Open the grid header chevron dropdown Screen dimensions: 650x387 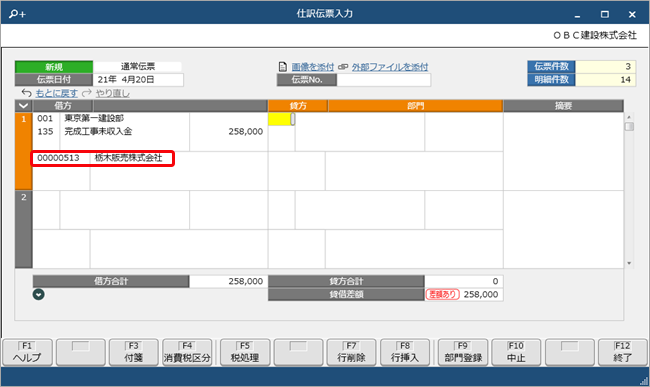click(24, 106)
